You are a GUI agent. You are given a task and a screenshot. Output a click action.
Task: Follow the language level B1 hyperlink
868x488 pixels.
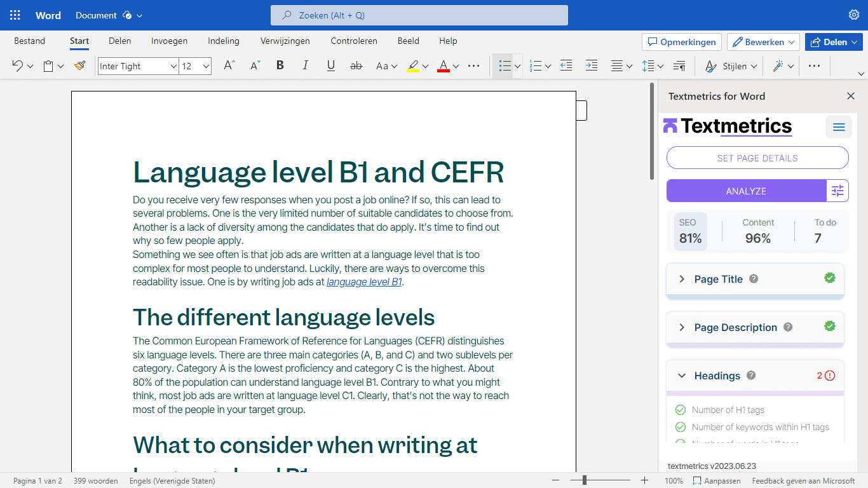(364, 281)
